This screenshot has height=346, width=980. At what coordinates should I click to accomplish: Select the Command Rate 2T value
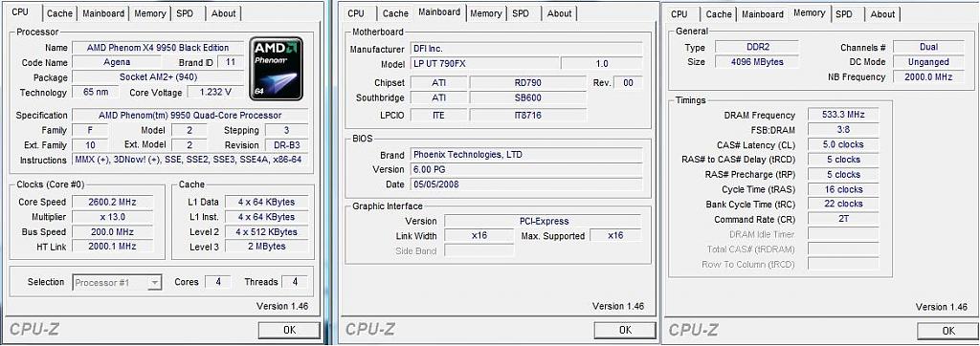pos(843,219)
